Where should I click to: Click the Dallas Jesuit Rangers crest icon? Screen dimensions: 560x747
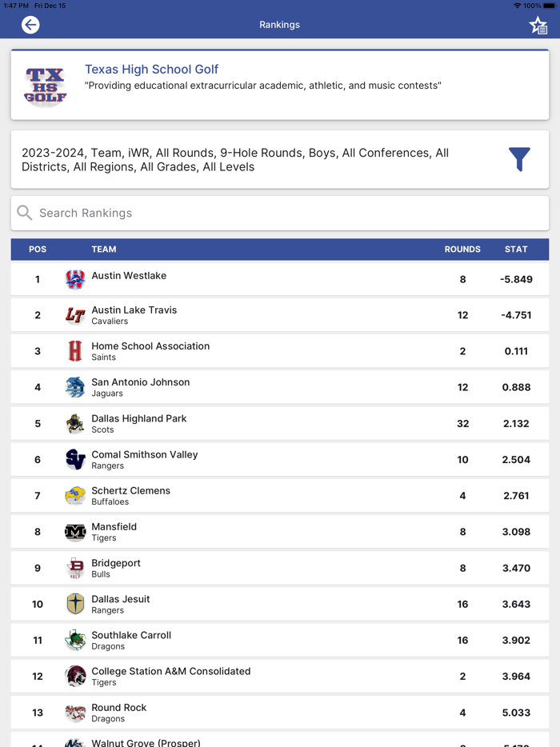74,604
